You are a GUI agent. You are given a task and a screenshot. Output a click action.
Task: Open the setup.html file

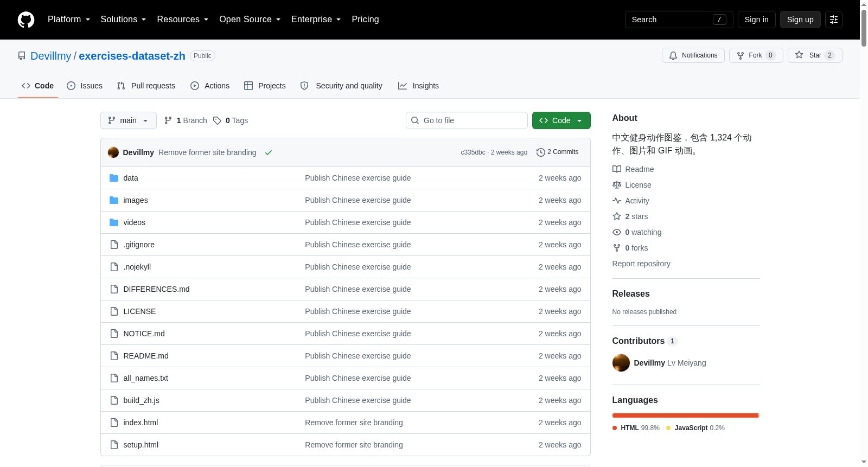(x=141, y=445)
